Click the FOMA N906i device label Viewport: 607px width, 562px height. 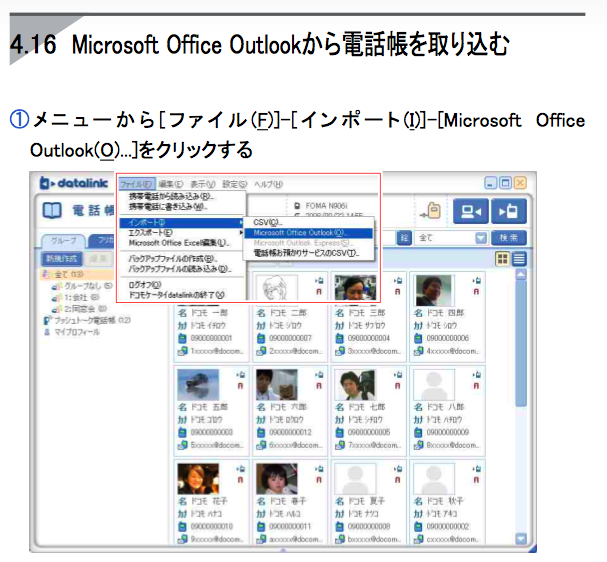coord(326,206)
